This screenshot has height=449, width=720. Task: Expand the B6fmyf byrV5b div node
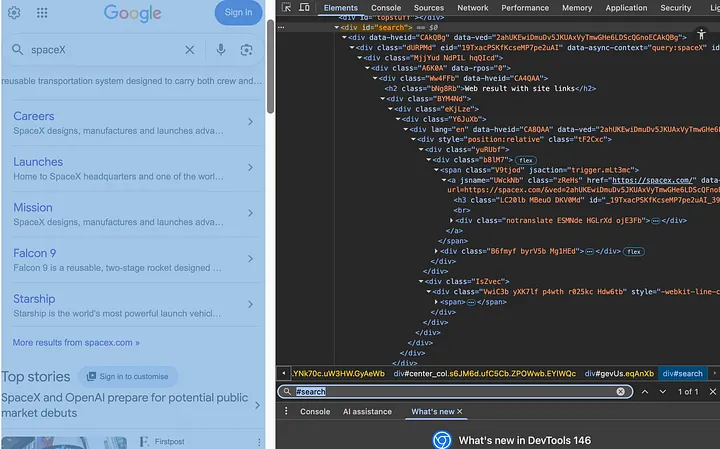[x=437, y=251]
